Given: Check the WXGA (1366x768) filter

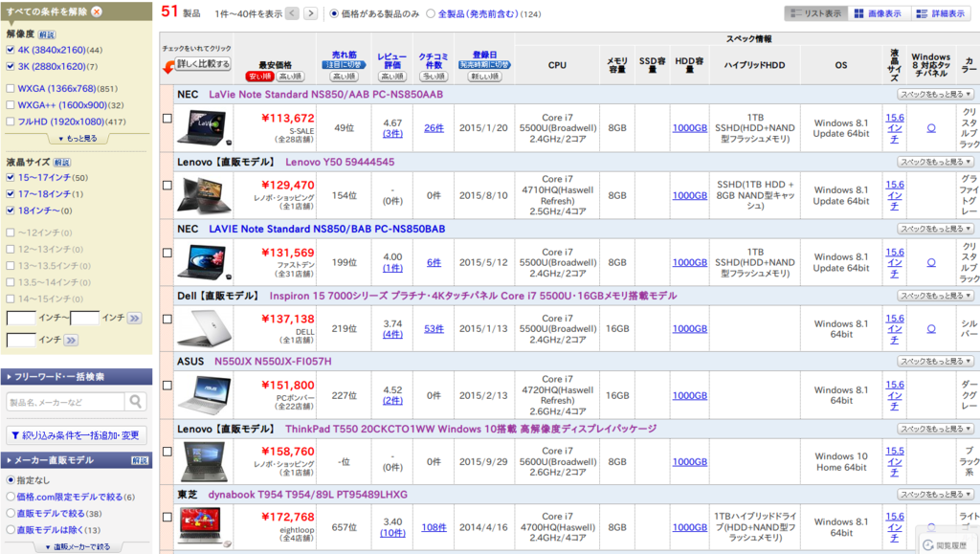Looking at the screenshot, I should point(10,89).
